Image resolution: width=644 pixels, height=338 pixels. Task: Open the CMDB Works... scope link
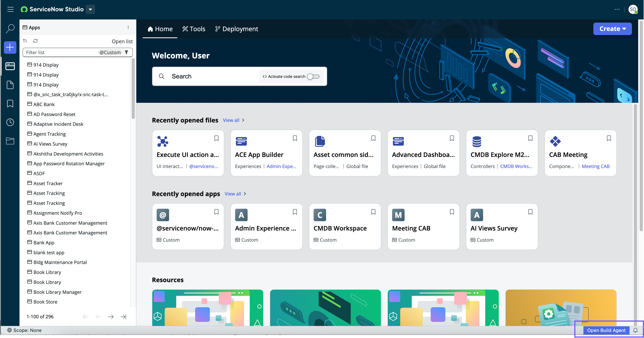516,166
